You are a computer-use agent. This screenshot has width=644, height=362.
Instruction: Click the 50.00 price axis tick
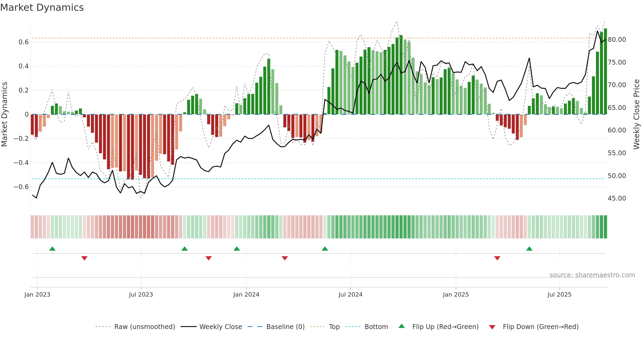click(617, 176)
